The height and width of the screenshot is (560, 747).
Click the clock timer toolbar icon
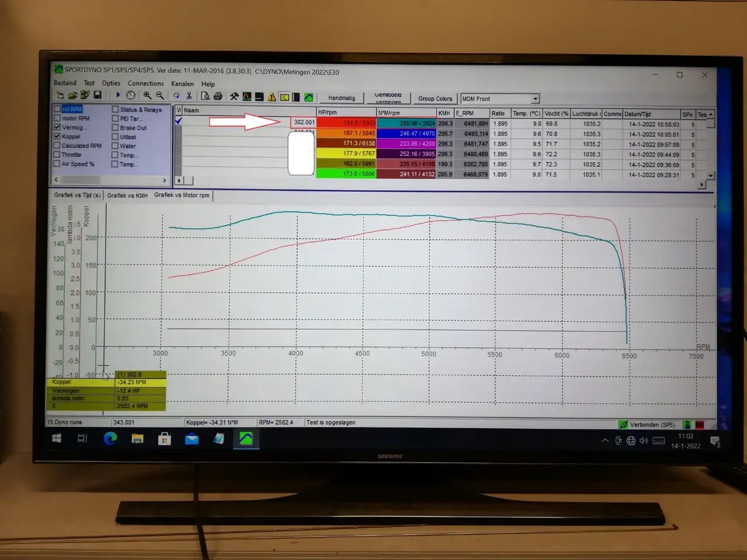click(x=131, y=96)
